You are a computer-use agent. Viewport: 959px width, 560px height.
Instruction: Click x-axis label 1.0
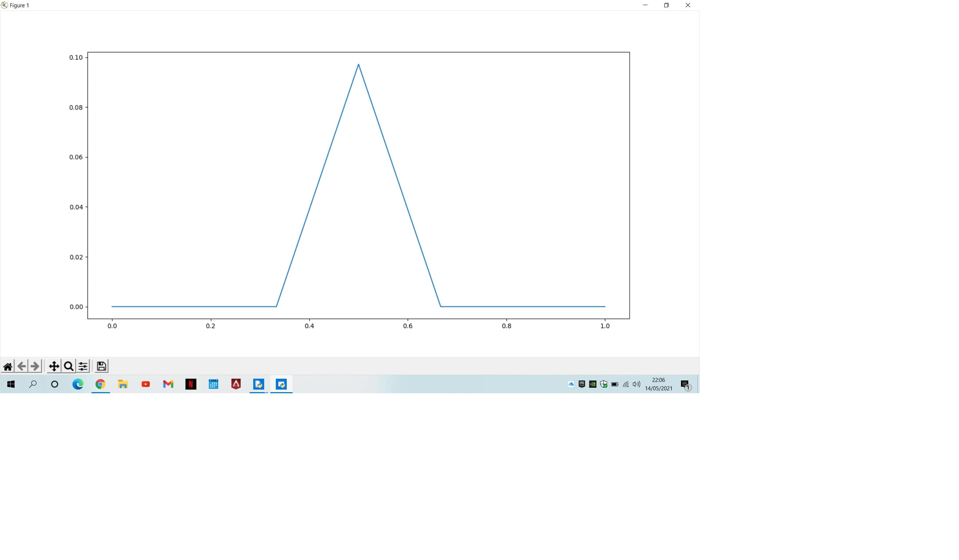tap(605, 326)
